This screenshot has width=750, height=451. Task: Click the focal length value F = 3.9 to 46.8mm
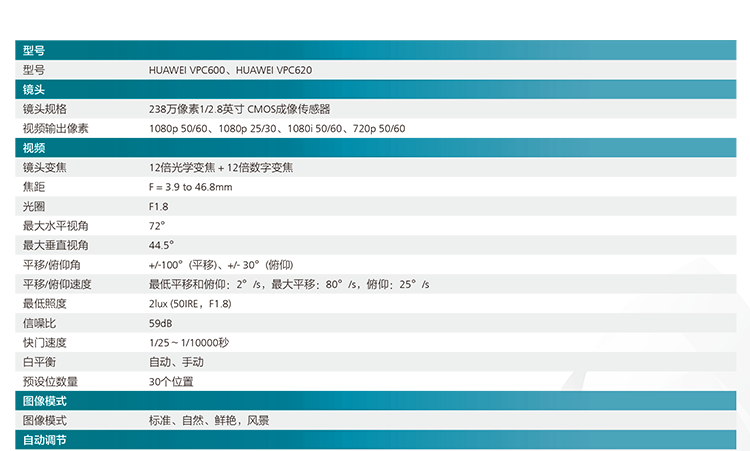pos(190,187)
